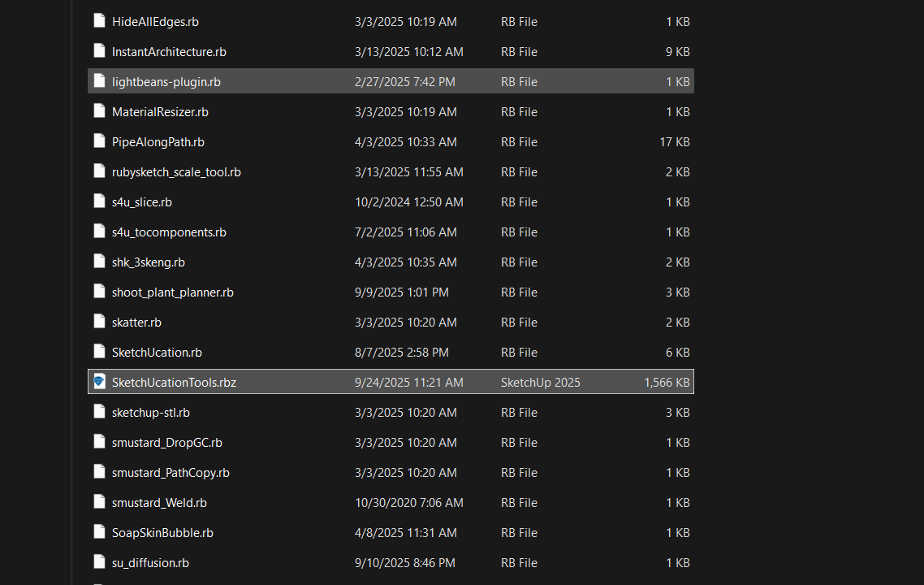
Task: Click the SketchUp 2025 file type
Action: coord(541,383)
